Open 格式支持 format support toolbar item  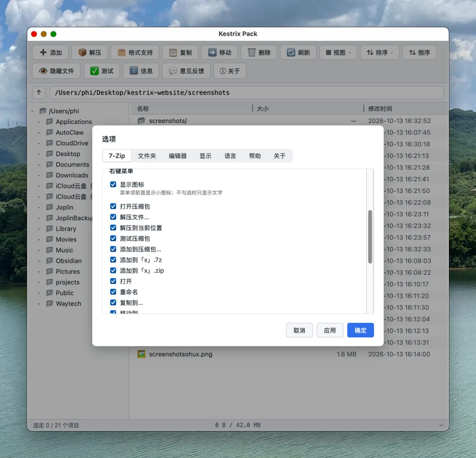(x=135, y=52)
